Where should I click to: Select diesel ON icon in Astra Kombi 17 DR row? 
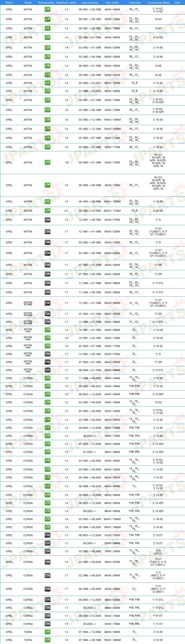tap(47, 314)
